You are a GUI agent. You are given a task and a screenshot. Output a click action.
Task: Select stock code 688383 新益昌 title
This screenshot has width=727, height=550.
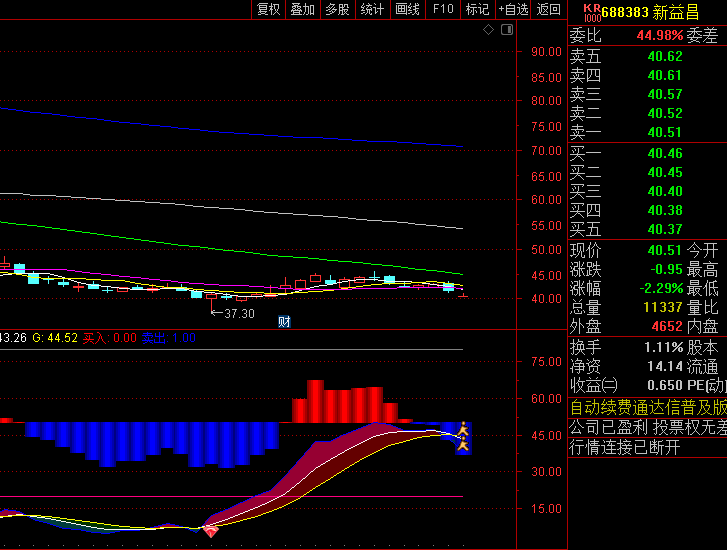pos(650,13)
